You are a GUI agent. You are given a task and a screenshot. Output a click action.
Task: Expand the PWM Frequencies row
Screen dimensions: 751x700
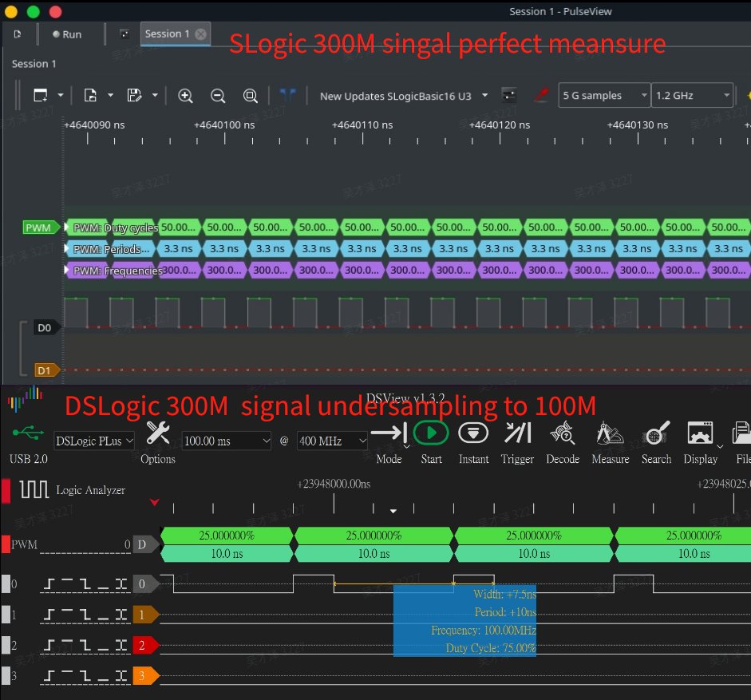[x=66, y=271]
